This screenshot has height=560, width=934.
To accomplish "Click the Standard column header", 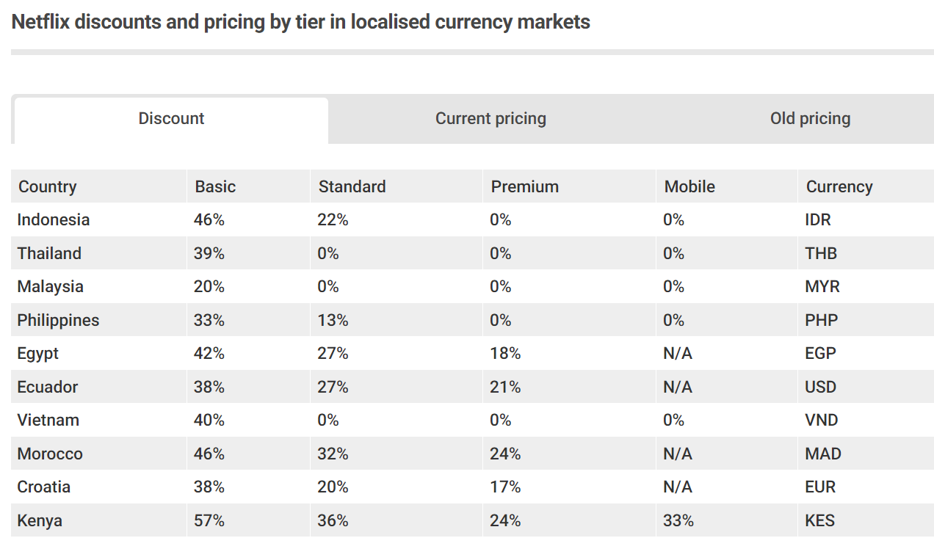I will coord(352,186).
